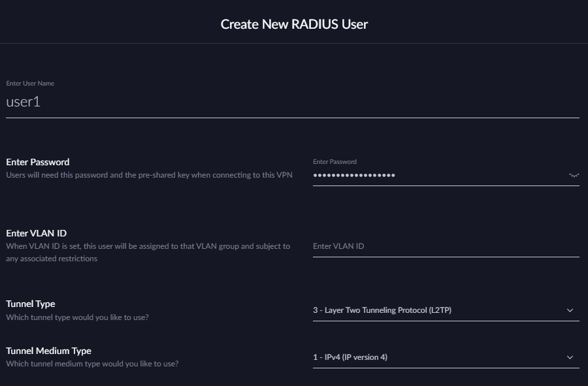588x386 pixels.
Task: Click the pre-shared key password description
Action: click(x=150, y=175)
